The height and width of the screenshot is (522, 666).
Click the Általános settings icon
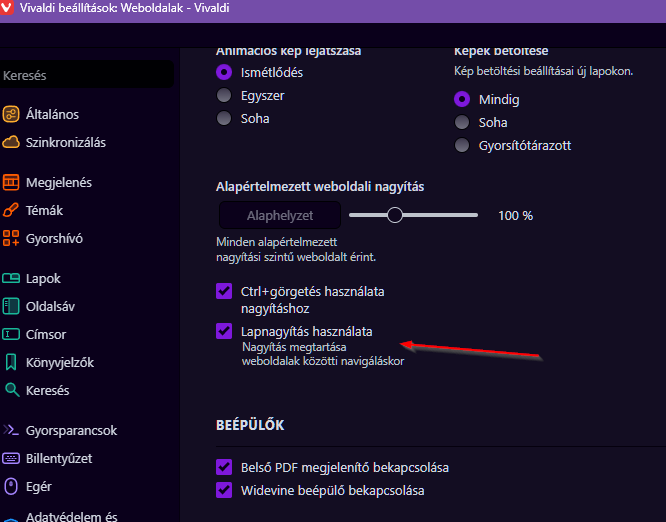tap(11, 114)
